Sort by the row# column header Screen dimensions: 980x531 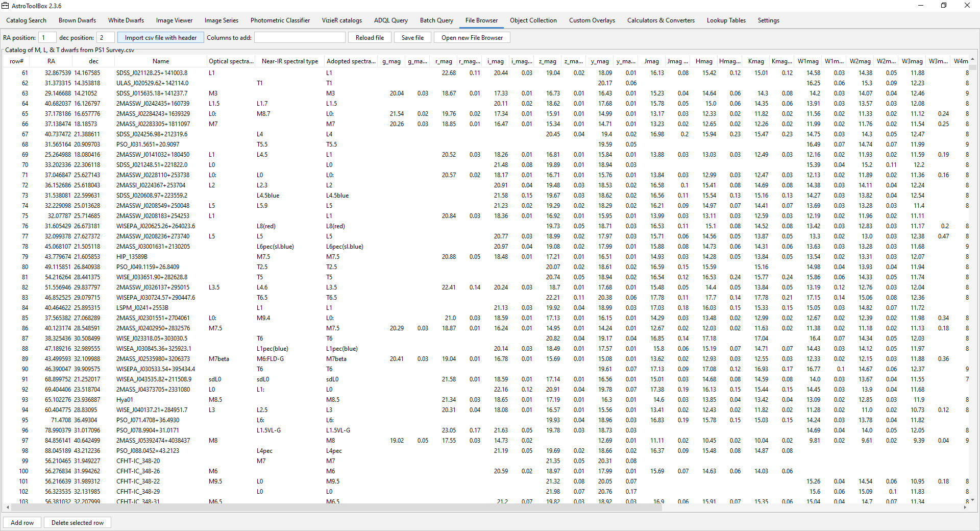16,61
